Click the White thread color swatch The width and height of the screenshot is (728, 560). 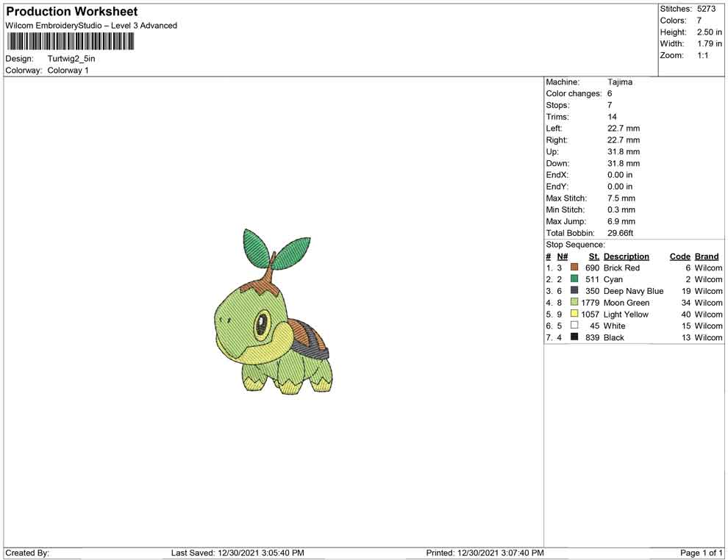point(574,326)
